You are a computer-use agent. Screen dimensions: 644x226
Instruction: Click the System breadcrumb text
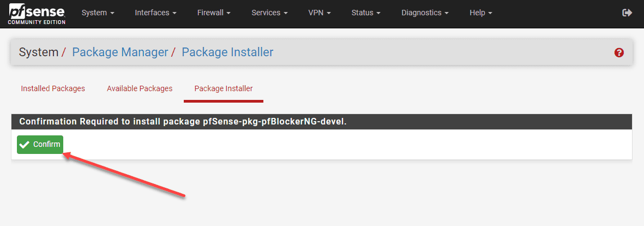click(38, 52)
